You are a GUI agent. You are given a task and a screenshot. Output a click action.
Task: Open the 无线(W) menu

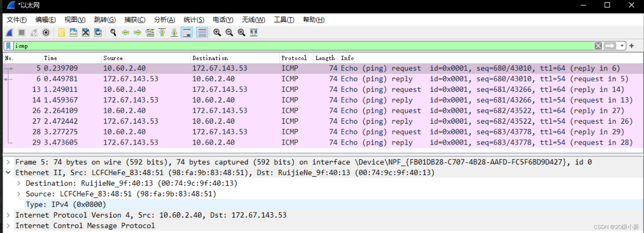pyautogui.click(x=253, y=20)
